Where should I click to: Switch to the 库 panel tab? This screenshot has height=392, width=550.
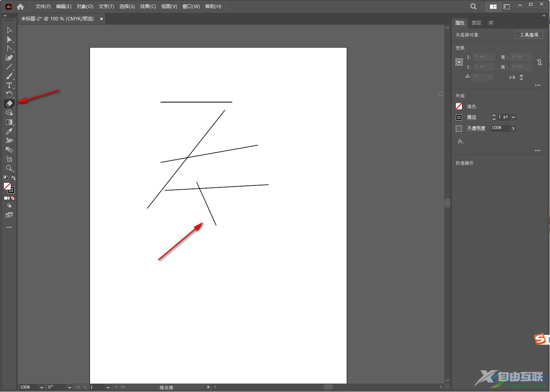pyautogui.click(x=491, y=23)
